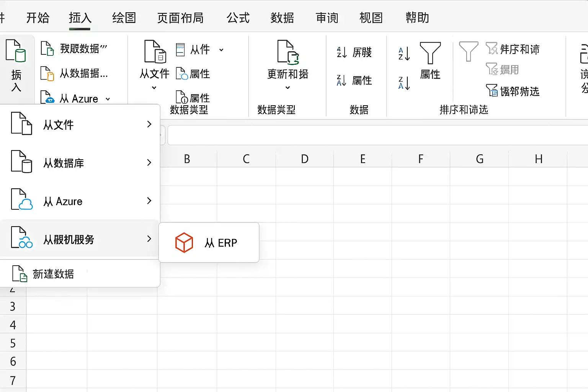Image resolution: width=588 pixels, height=392 pixels.
Task: Click the clear filter funnel icon with X
Action: [492, 49]
